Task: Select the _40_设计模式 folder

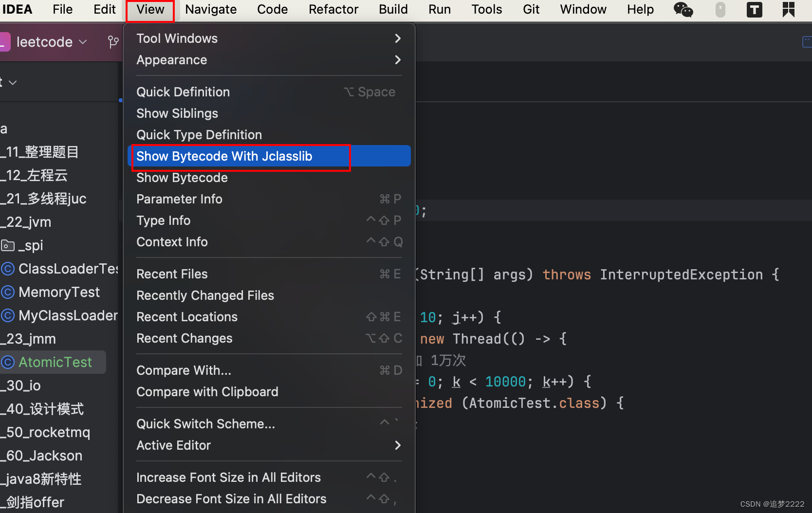Action: tap(42, 409)
